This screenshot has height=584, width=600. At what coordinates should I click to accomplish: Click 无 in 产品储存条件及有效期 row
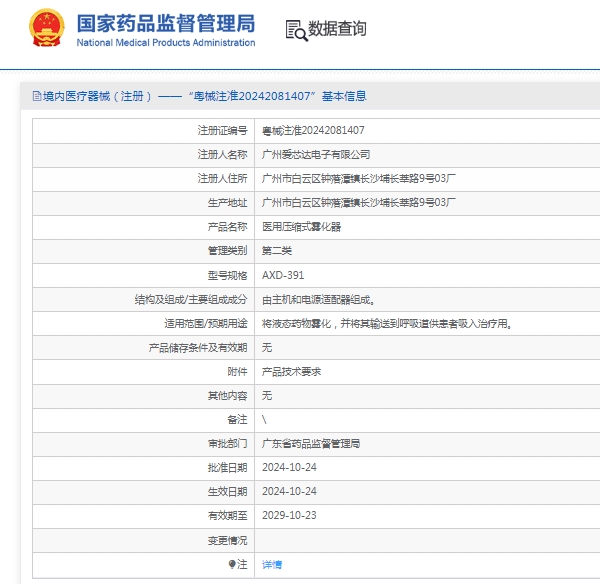(x=267, y=347)
